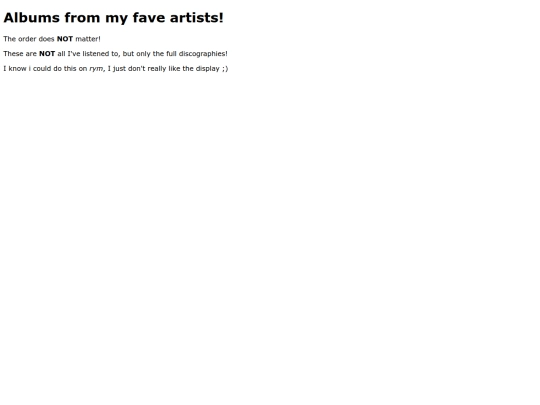The width and height of the screenshot is (540, 405).
Task: Click the word "full" before discographies
Action: point(171,54)
